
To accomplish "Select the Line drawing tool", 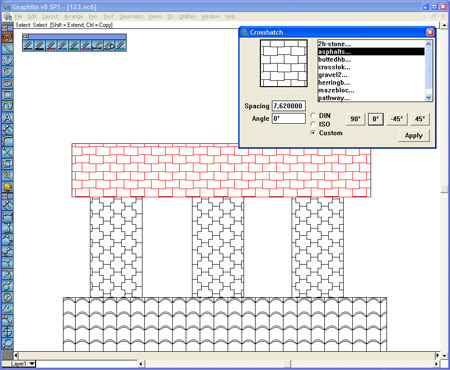I will tap(7, 48).
